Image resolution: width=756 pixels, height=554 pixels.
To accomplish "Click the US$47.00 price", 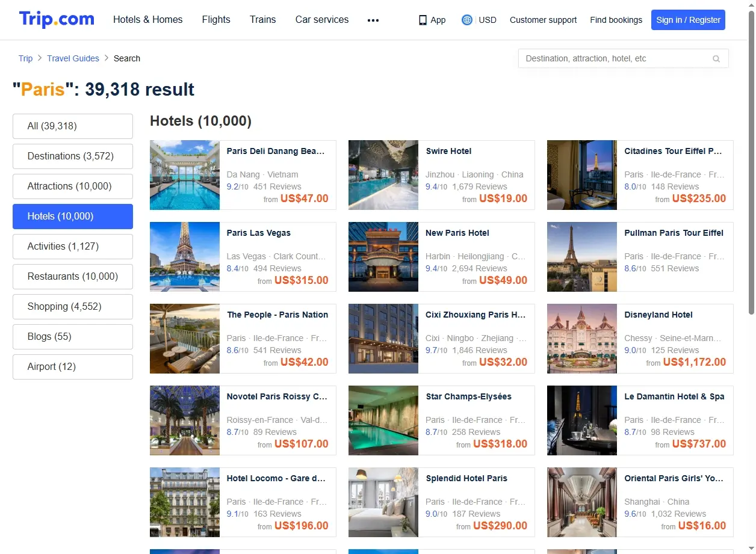I will (x=305, y=199).
